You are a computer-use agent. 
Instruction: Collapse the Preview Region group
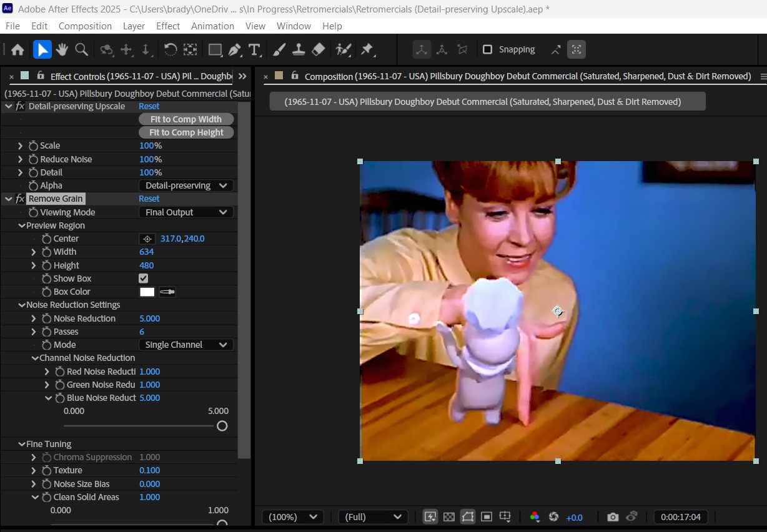22,225
